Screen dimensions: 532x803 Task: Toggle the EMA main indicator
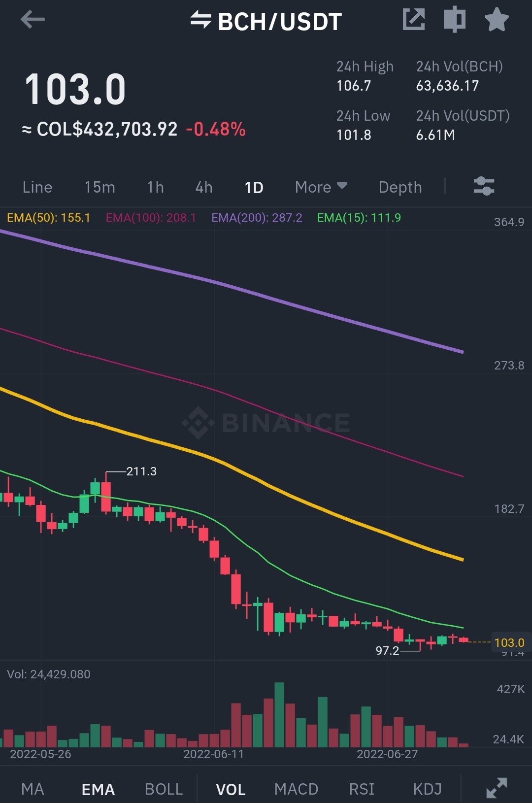[x=98, y=789]
